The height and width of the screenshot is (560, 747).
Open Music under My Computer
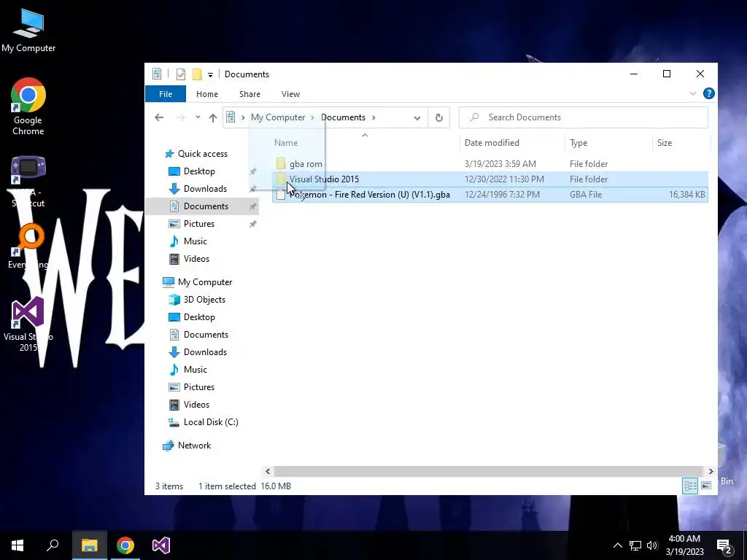click(195, 370)
